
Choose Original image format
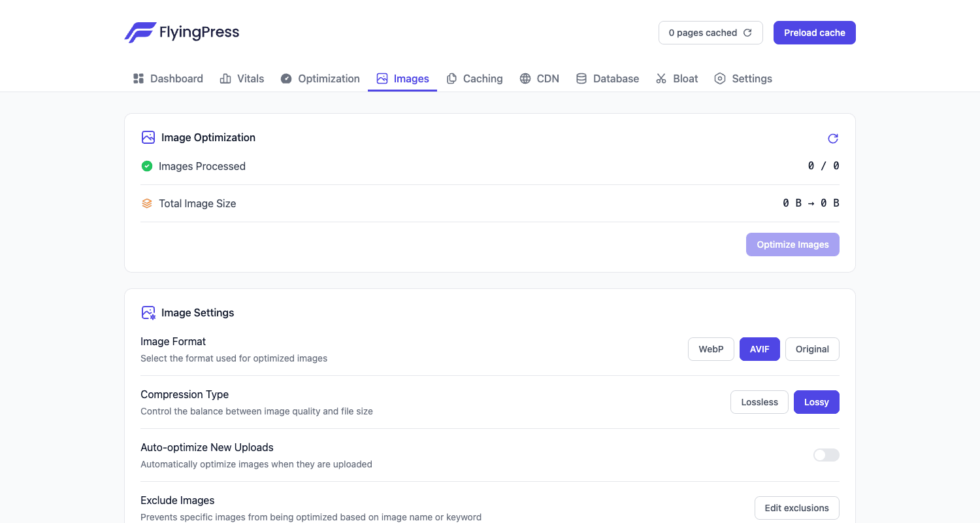812,349
